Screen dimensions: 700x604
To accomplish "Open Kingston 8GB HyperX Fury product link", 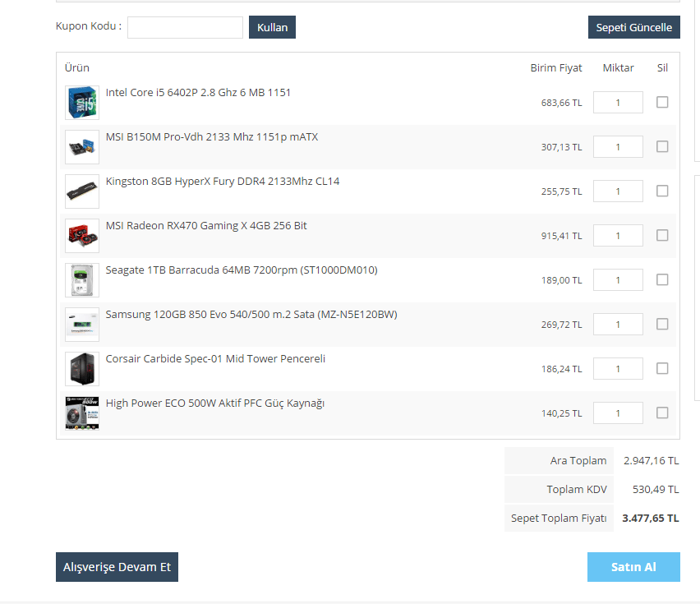I will [x=223, y=182].
